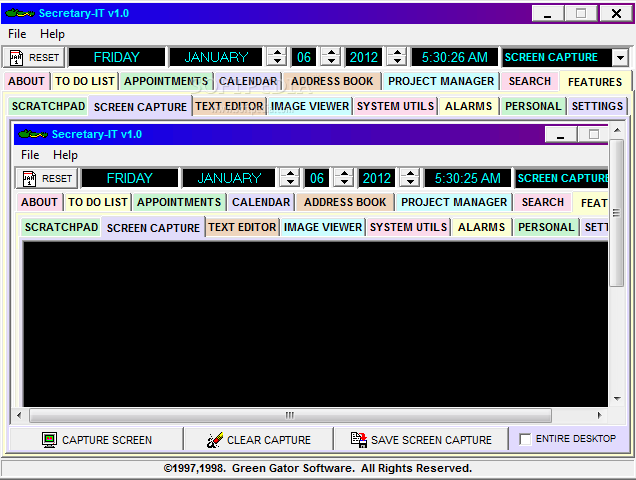Open the PROJECT MANAGER tab
The height and width of the screenshot is (480, 636).
(441, 81)
